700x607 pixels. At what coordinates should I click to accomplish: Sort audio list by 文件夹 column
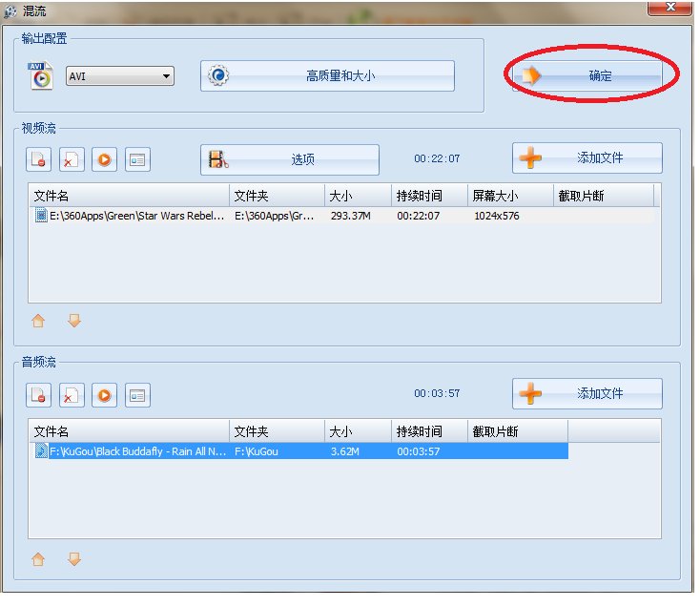(277, 431)
